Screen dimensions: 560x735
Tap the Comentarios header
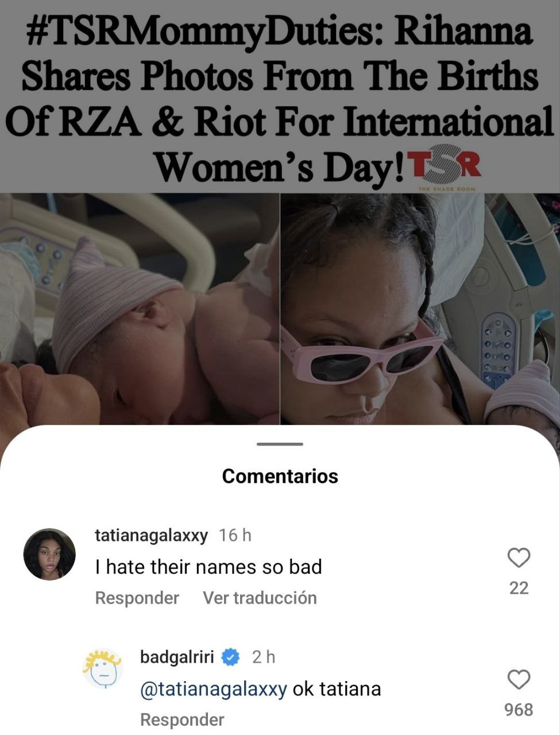[280, 476]
